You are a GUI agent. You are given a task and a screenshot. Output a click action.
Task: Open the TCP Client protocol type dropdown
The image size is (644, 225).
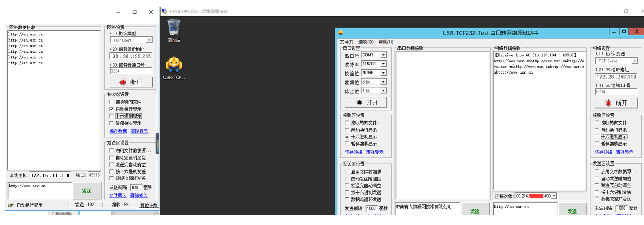click(149, 40)
